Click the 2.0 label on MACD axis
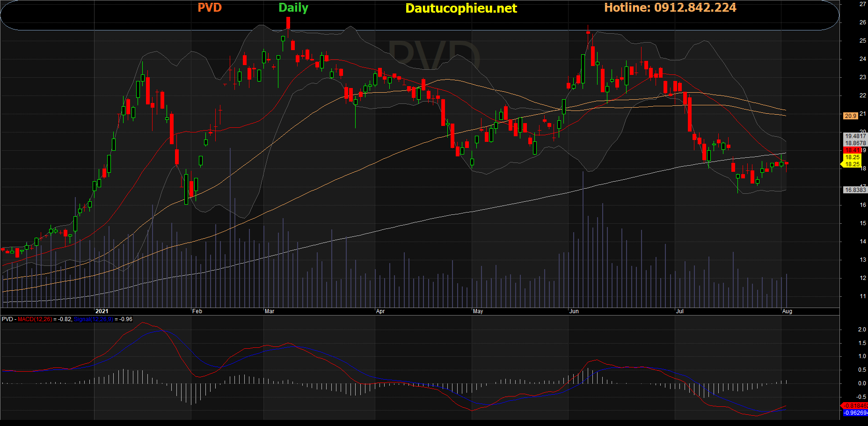 pyautogui.click(x=861, y=330)
